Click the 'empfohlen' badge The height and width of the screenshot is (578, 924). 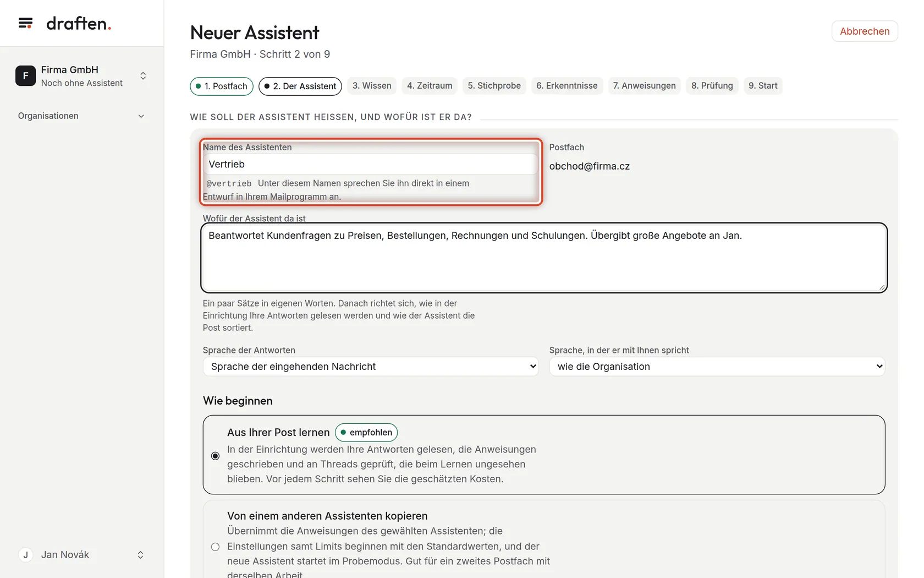(366, 433)
